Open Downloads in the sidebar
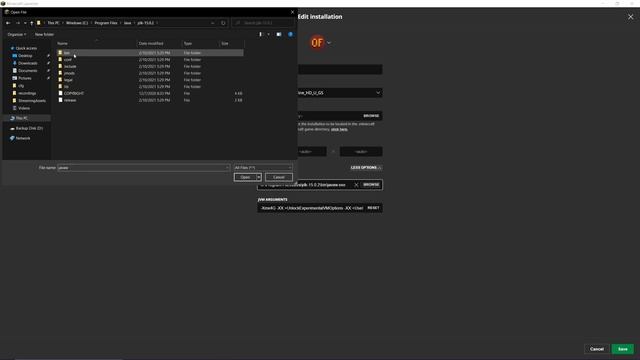 click(27, 63)
